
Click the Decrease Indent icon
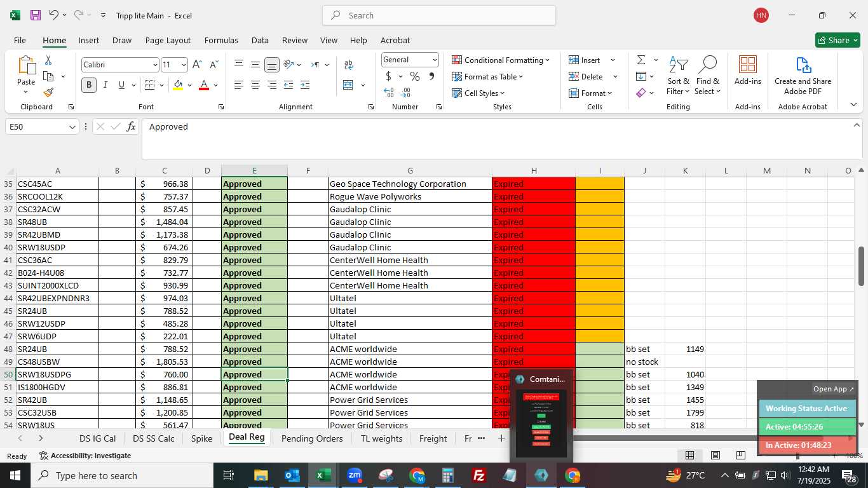tap(288, 85)
